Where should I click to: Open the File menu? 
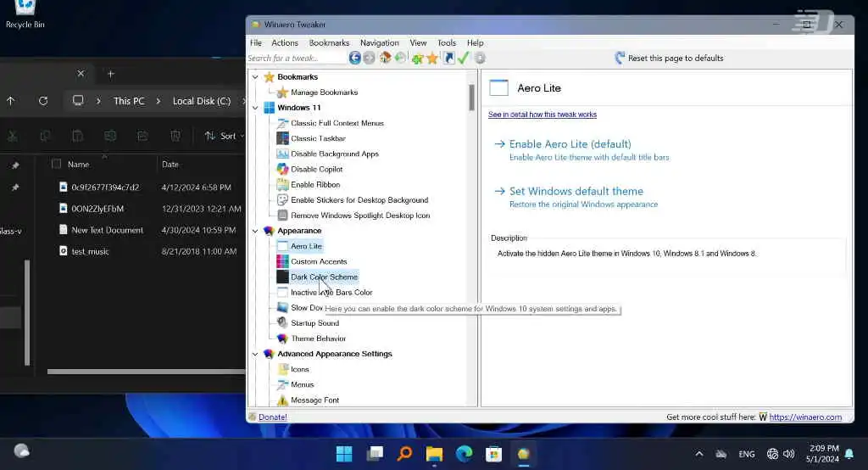(256, 42)
